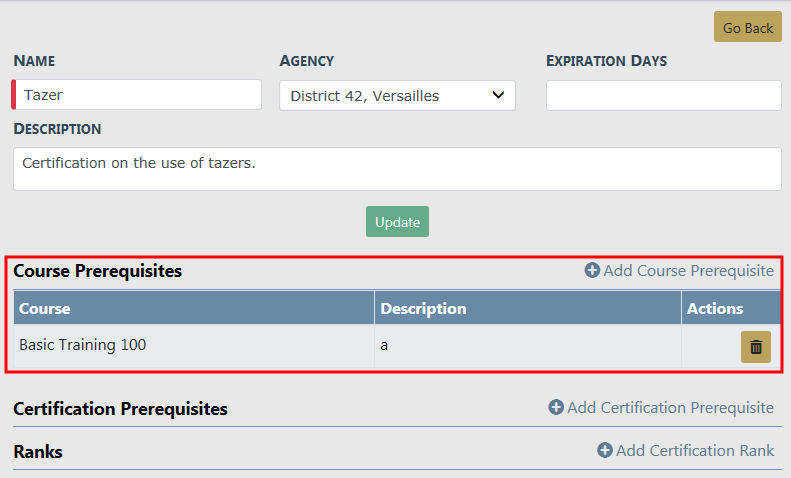Select the Basic Training 100 course cell
This screenshot has height=478, width=791.
83,345
